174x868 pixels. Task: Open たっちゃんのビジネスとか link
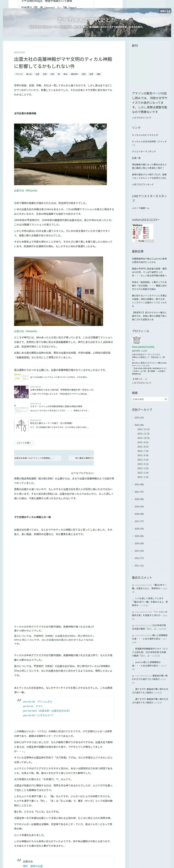[145, 135]
